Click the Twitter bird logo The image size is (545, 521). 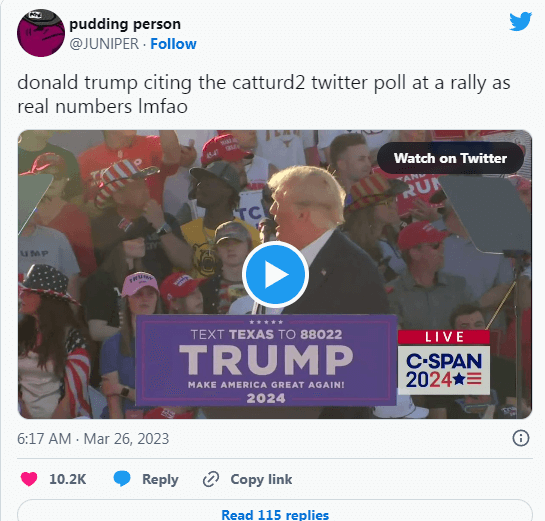pyautogui.click(x=520, y=21)
